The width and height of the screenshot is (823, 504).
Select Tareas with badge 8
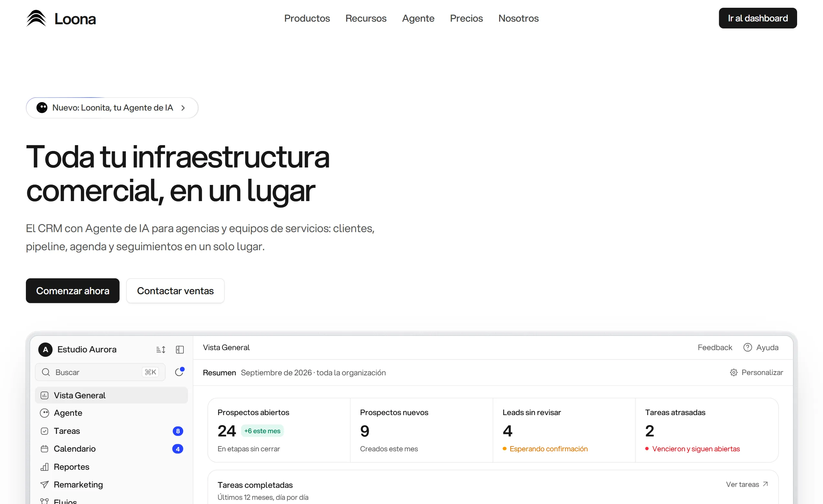point(112,431)
